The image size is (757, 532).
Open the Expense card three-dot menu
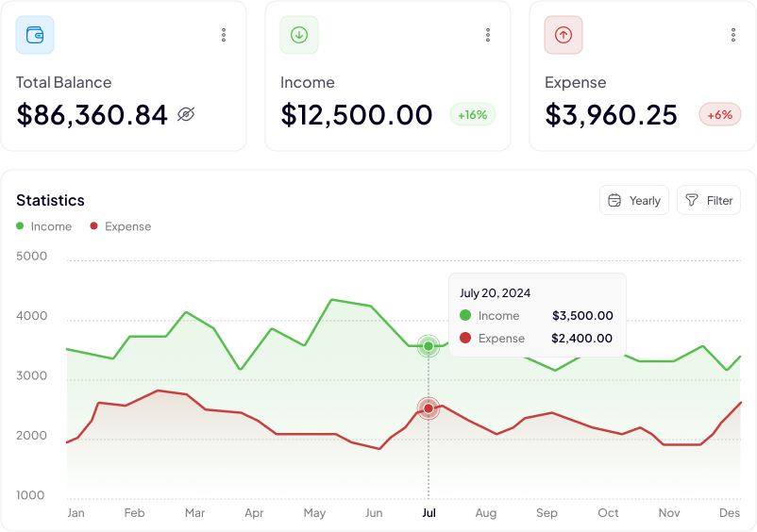[733, 35]
